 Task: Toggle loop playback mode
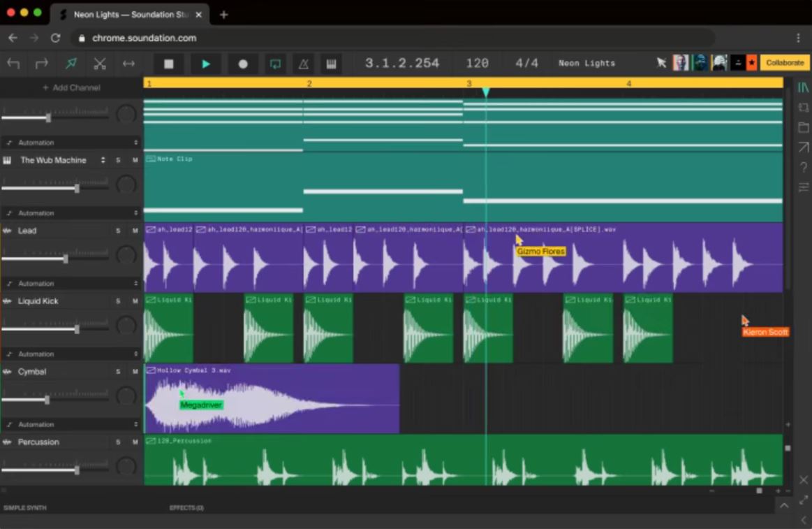[x=275, y=63]
